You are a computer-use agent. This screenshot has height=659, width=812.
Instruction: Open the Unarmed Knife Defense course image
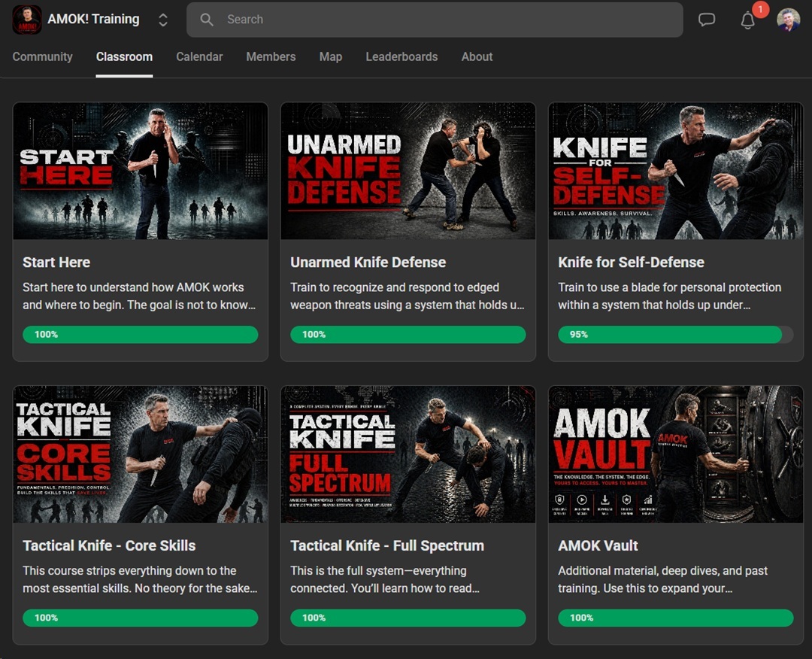(x=408, y=171)
